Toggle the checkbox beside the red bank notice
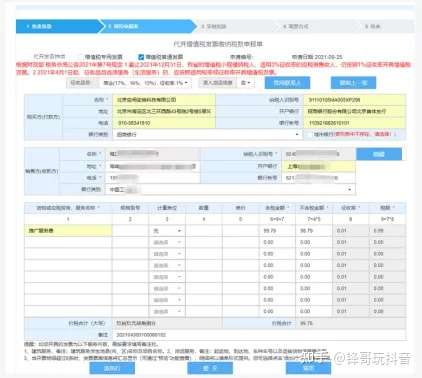 tap(310, 134)
